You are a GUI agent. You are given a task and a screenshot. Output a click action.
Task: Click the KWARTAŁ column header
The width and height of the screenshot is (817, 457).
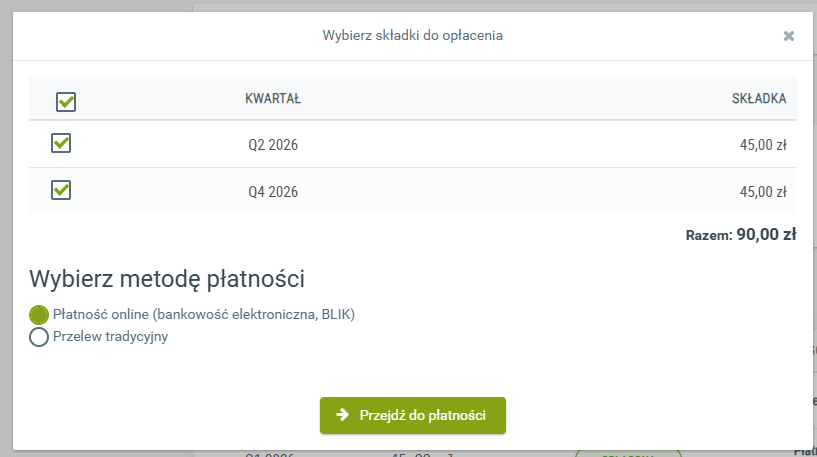pos(273,99)
